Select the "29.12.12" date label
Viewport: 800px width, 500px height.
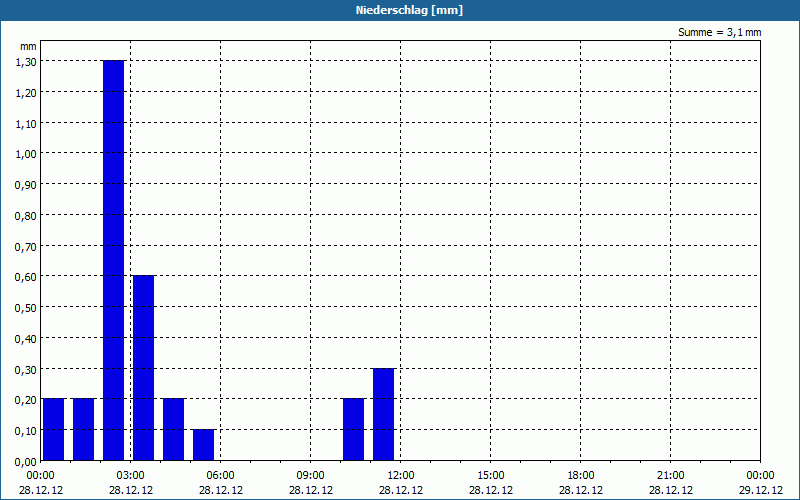[761, 490]
